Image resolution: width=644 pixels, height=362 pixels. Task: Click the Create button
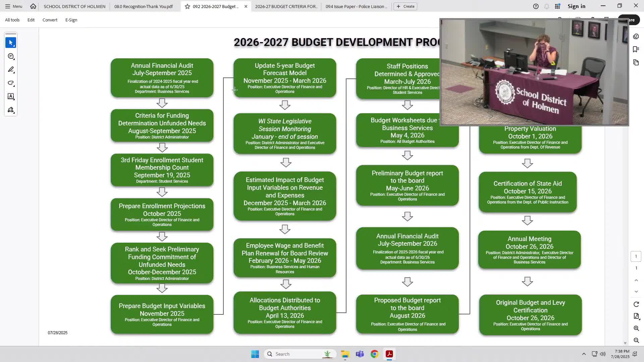pyautogui.click(x=405, y=6)
